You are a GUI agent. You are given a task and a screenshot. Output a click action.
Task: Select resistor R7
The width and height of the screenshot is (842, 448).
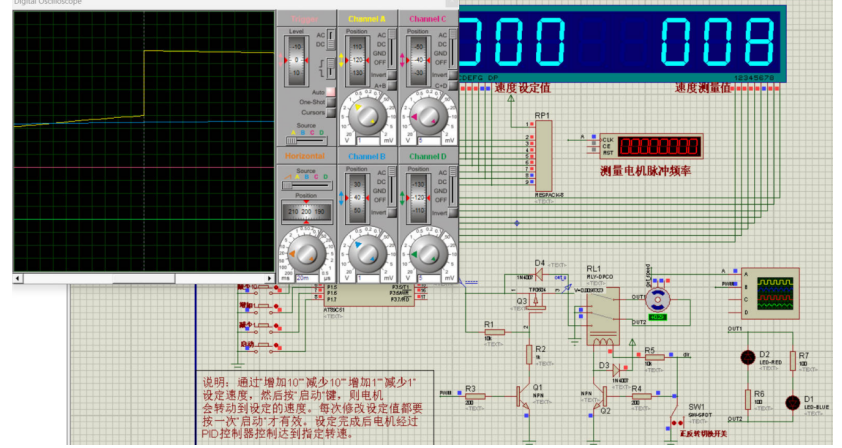[x=793, y=361]
